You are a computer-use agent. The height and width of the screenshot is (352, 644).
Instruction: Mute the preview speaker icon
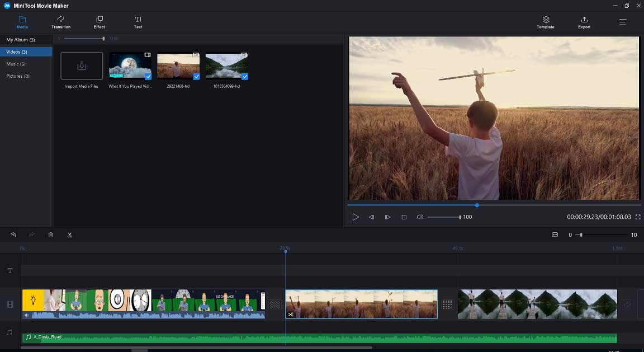[x=420, y=217]
